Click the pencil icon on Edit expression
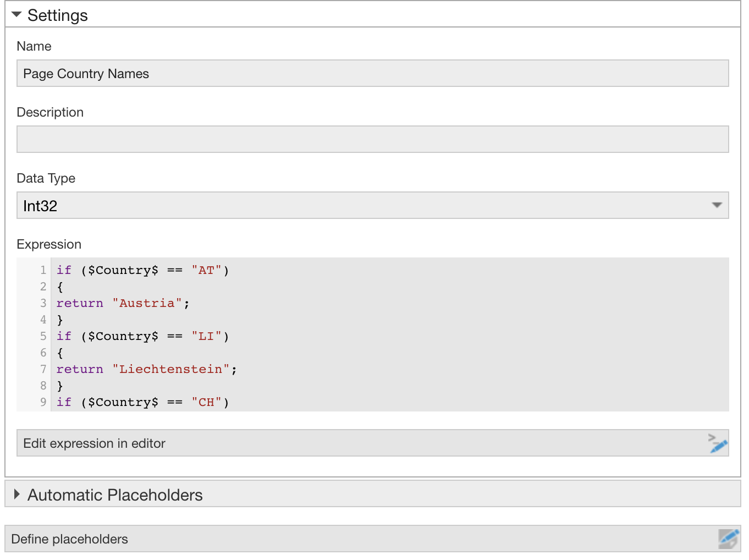This screenshot has height=560, width=749. (718, 443)
